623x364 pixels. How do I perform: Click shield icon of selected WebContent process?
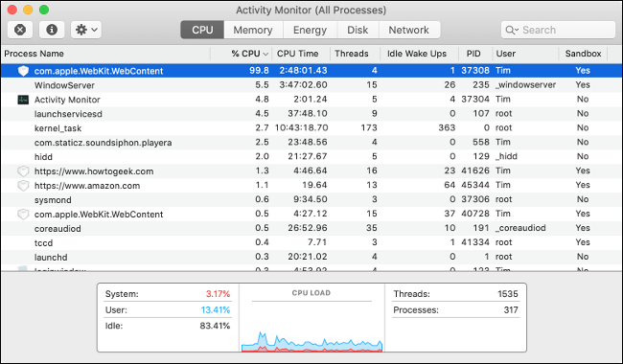pos(23,71)
